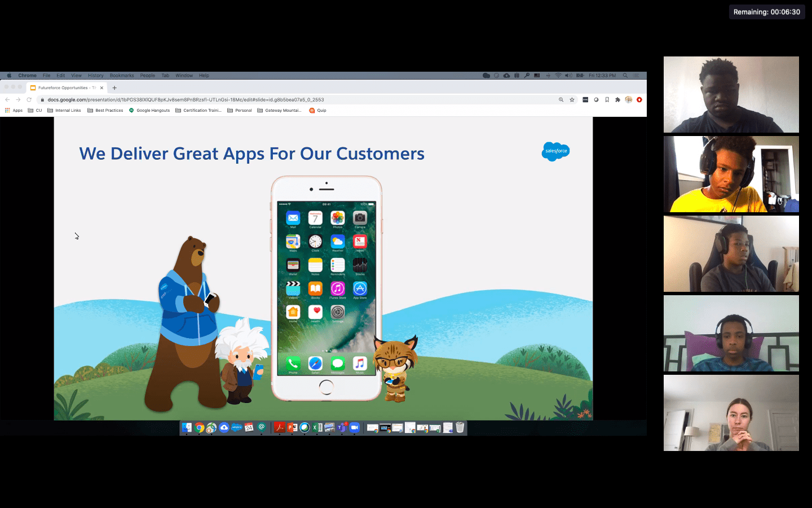Bookmark this page with the star icon
The width and height of the screenshot is (812, 508).
pos(572,100)
